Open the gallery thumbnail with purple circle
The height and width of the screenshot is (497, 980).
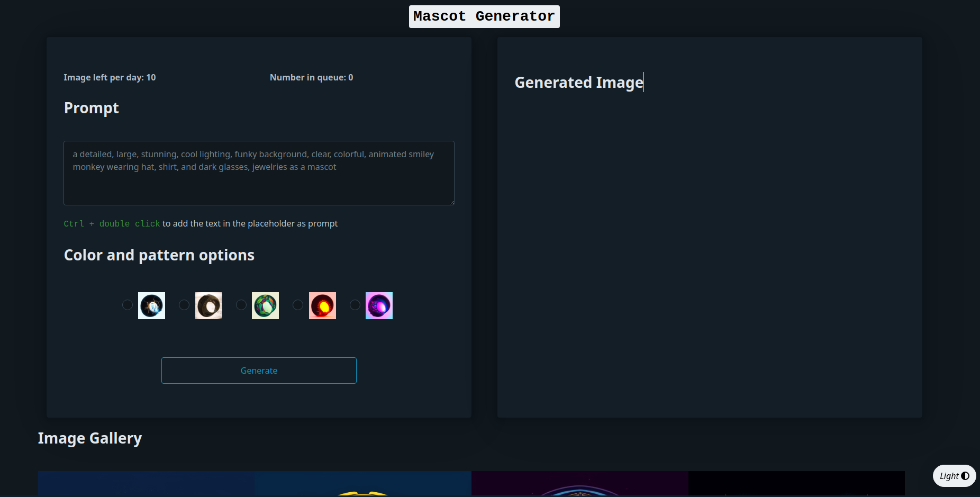click(x=580, y=484)
